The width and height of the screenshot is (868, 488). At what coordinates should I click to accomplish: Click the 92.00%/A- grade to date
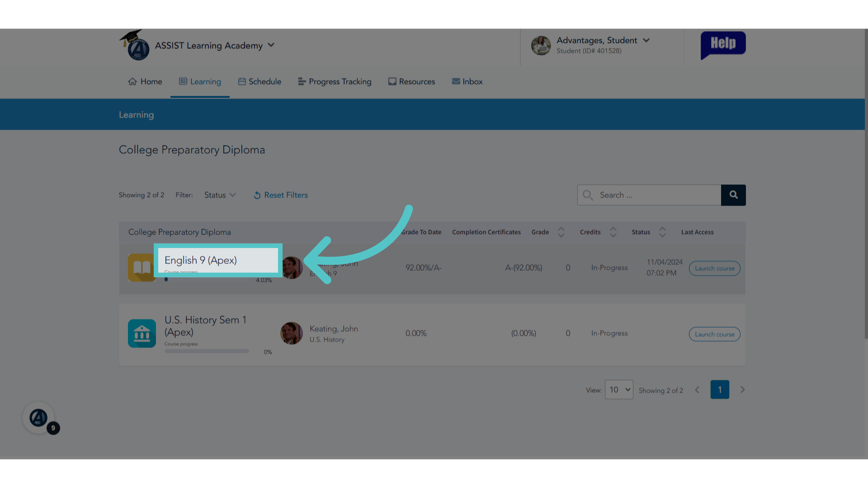pos(423,267)
